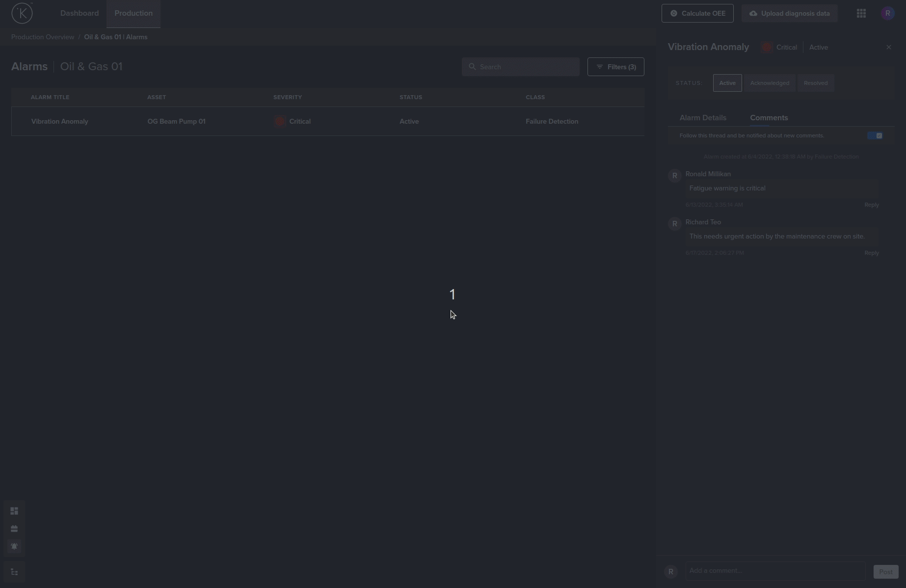This screenshot has width=906, height=588.
Task: Close the Vibration Anomaly side panel
Action: [888, 47]
